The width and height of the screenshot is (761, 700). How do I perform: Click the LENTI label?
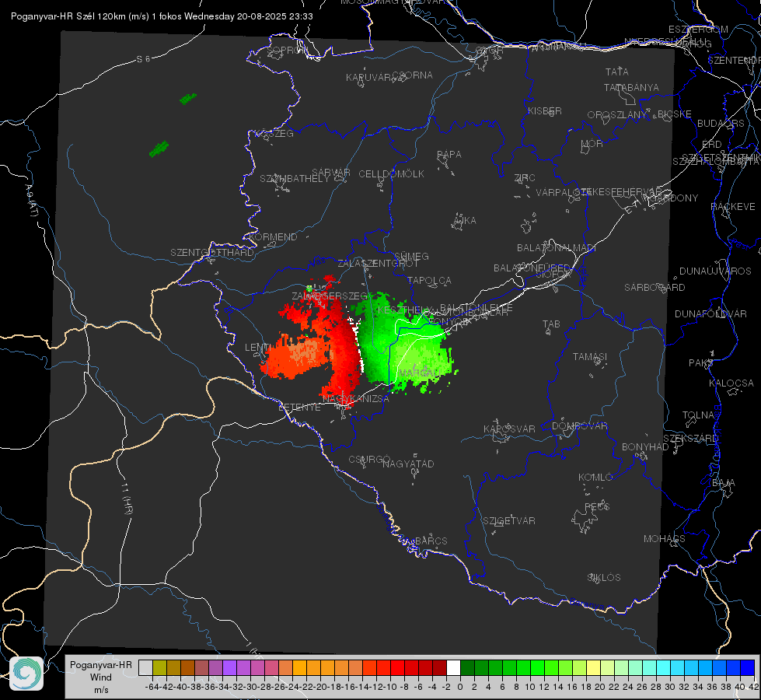pyautogui.click(x=257, y=348)
